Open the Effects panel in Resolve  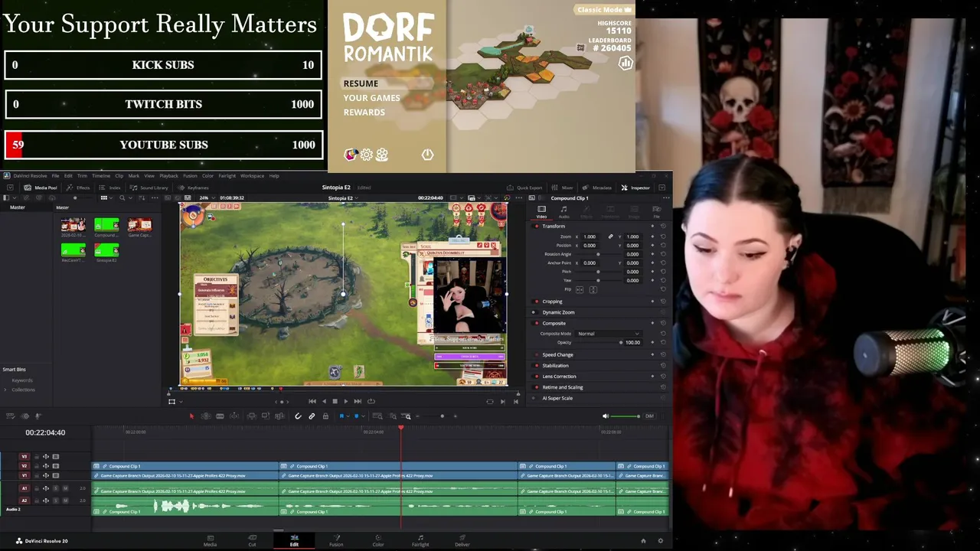tap(78, 187)
